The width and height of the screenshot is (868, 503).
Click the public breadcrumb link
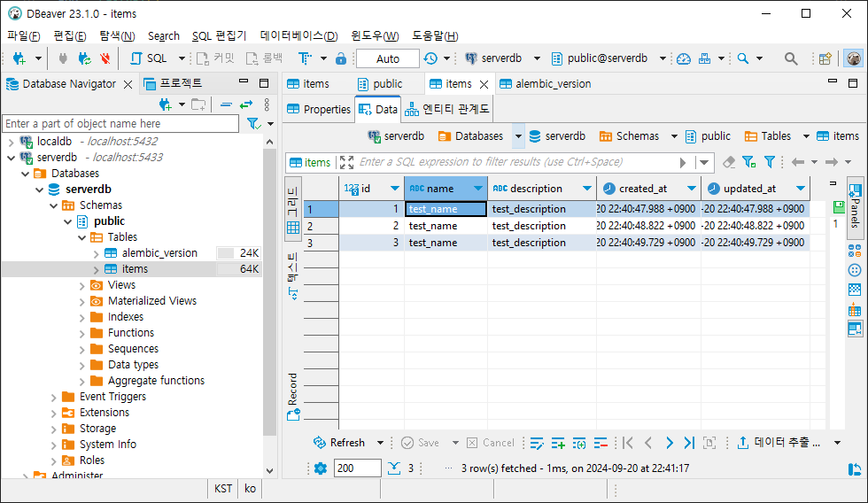pyautogui.click(x=708, y=136)
